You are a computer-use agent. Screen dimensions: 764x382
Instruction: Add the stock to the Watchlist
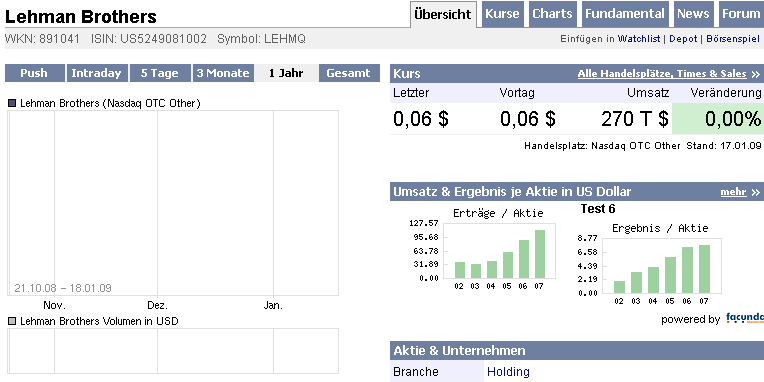pyautogui.click(x=639, y=39)
